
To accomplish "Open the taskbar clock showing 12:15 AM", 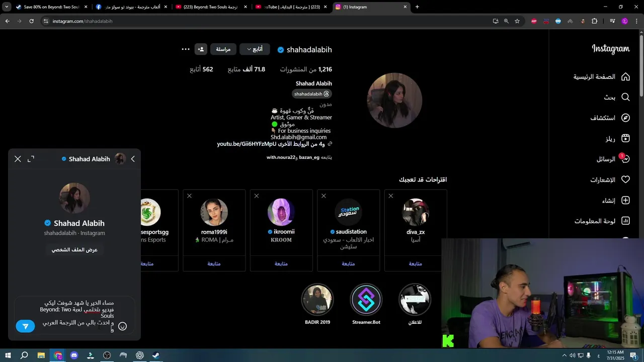I will point(615,355).
